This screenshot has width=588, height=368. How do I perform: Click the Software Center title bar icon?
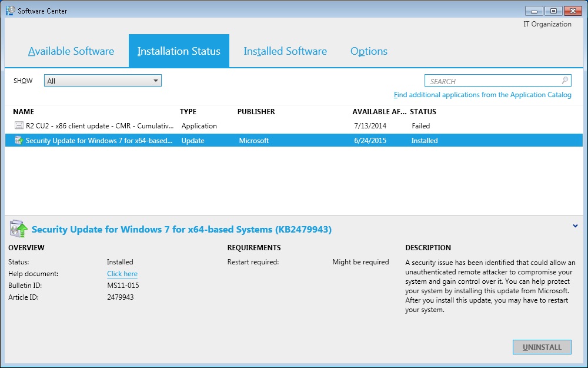coord(11,11)
